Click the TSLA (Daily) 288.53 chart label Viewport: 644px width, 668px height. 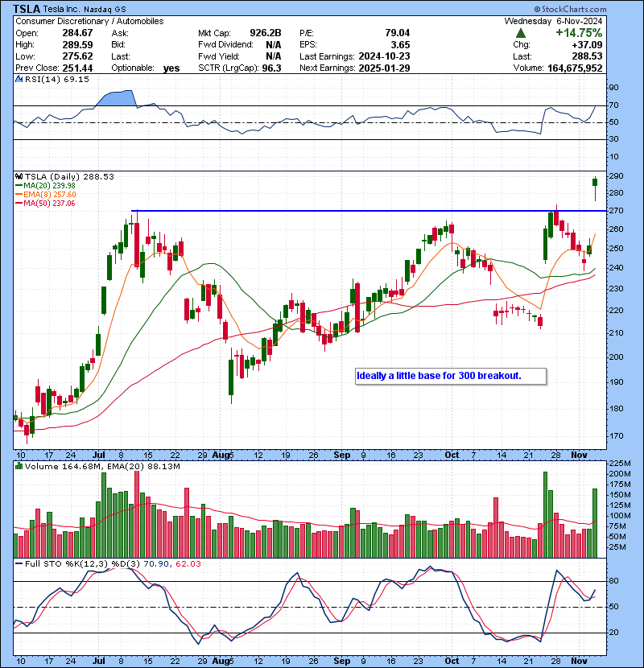tap(69, 176)
